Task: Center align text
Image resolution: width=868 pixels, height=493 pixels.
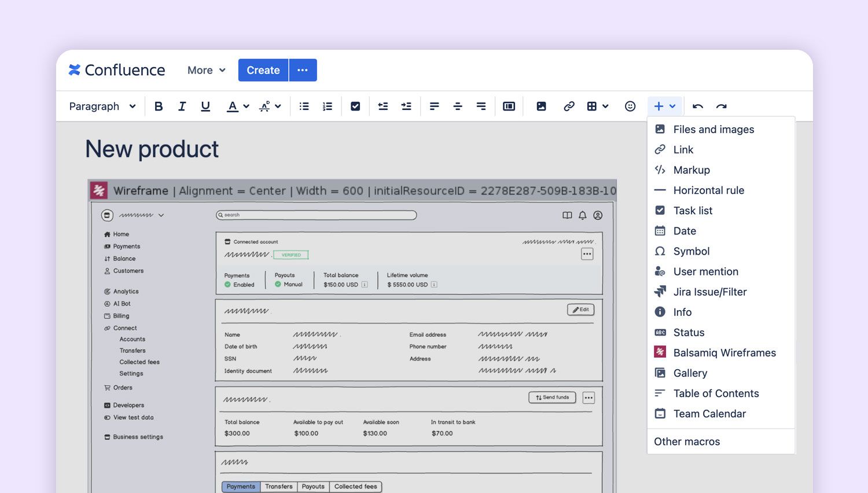Action: pos(458,106)
